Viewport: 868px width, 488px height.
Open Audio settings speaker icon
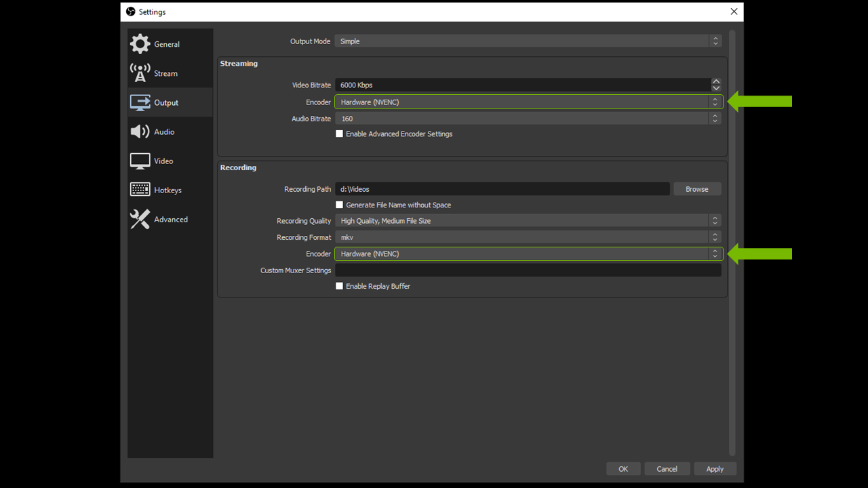(140, 131)
